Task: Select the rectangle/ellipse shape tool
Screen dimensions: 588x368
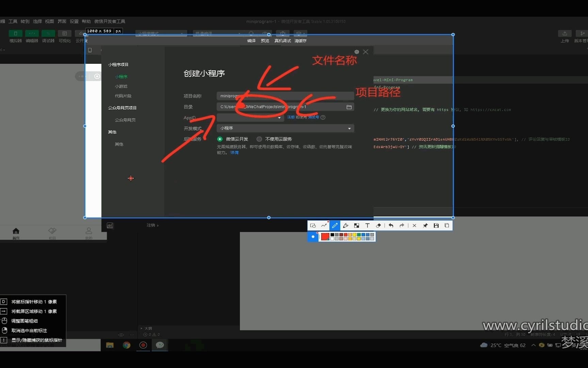Action: 313,226
